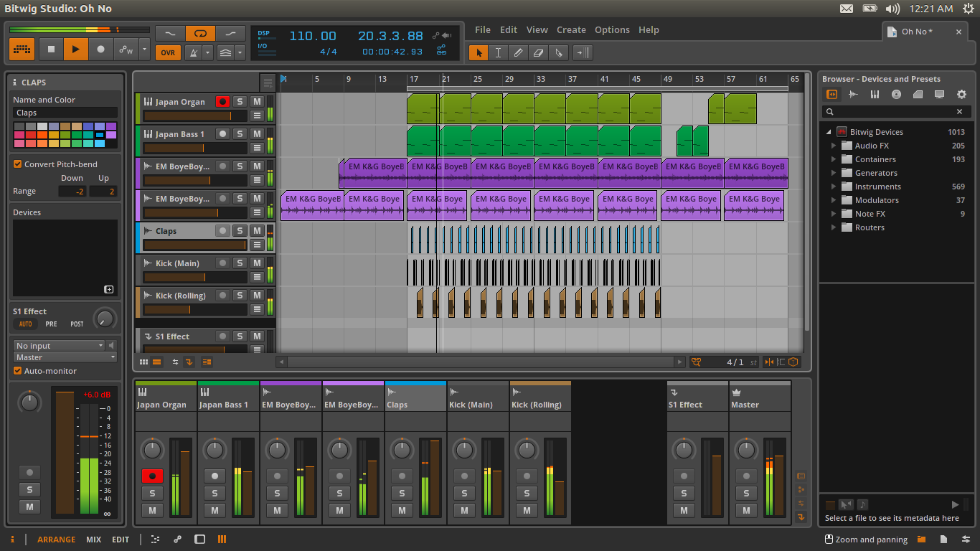Open the View menu
The width and height of the screenshot is (980, 551).
coord(537,29)
